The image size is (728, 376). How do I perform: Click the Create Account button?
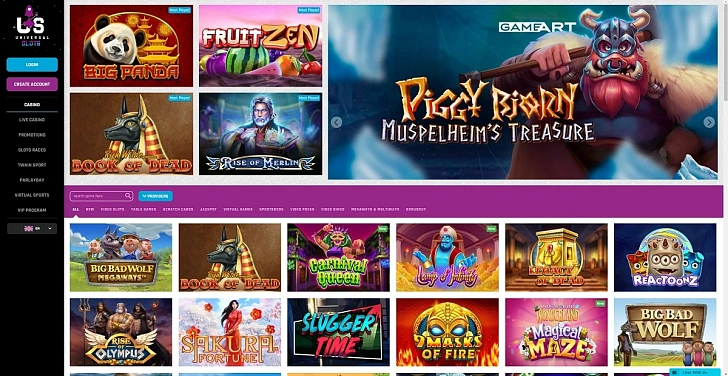32,84
